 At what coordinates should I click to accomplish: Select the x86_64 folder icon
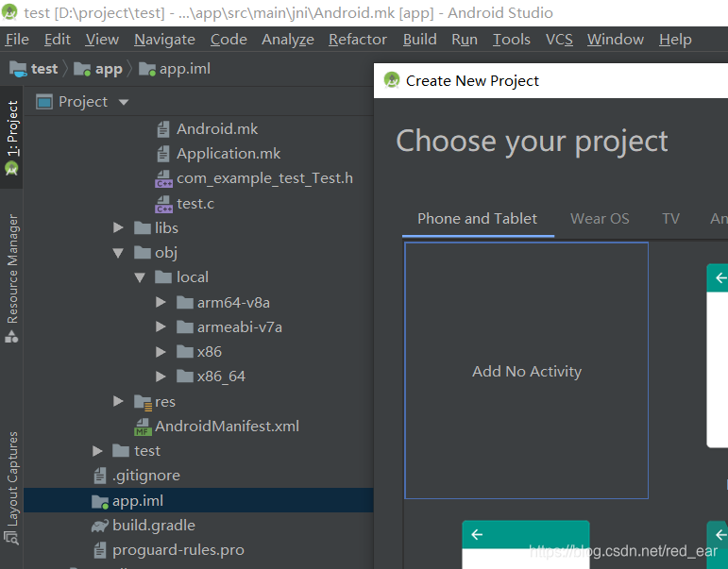185,377
